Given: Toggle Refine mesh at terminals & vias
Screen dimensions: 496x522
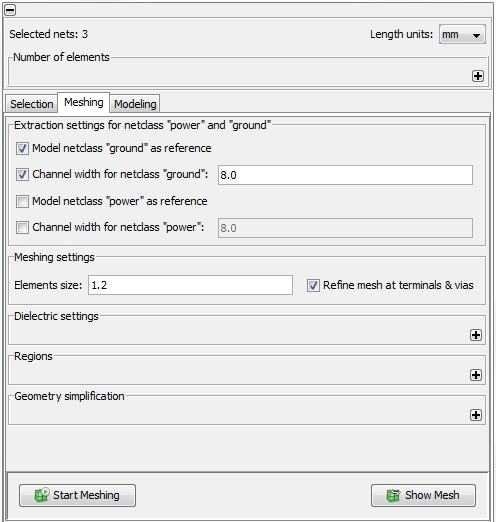Looking at the screenshot, I should [313, 285].
